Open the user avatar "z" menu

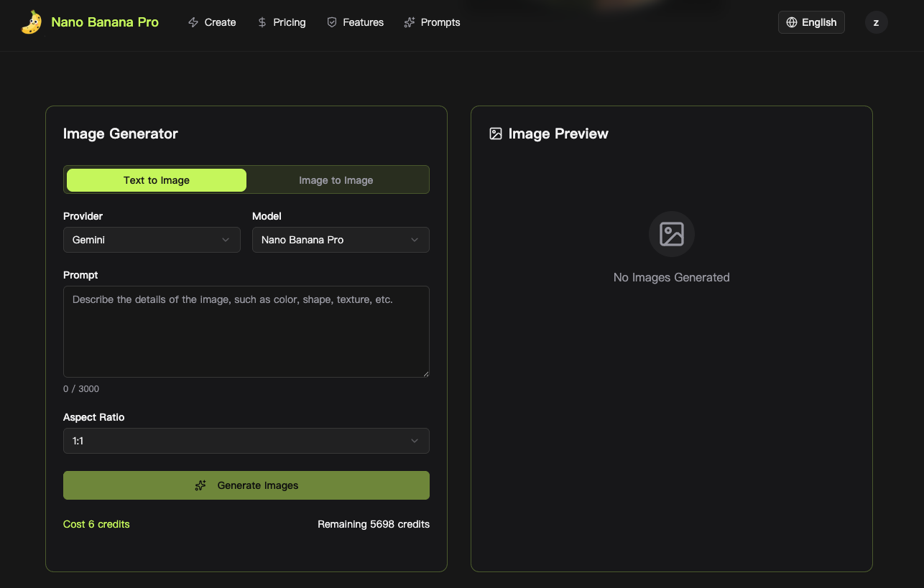pyautogui.click(x=876, y=22)
